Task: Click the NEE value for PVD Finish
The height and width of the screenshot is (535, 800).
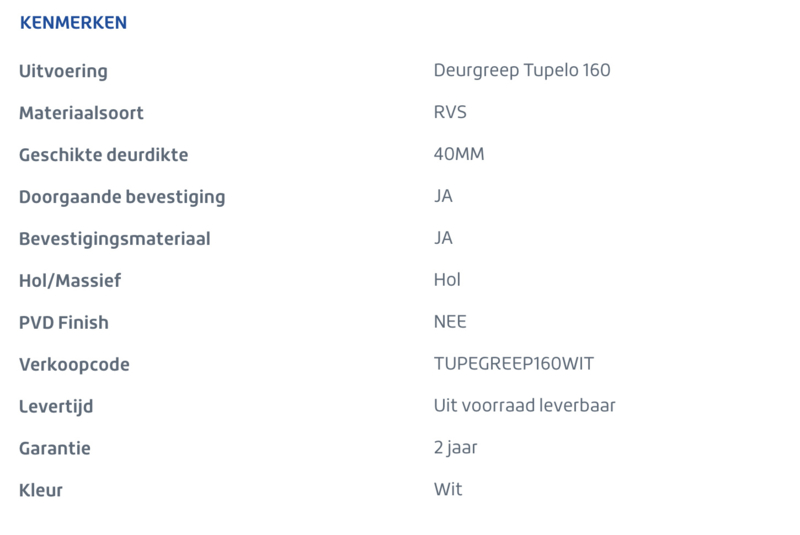Action: pos(450,322)
